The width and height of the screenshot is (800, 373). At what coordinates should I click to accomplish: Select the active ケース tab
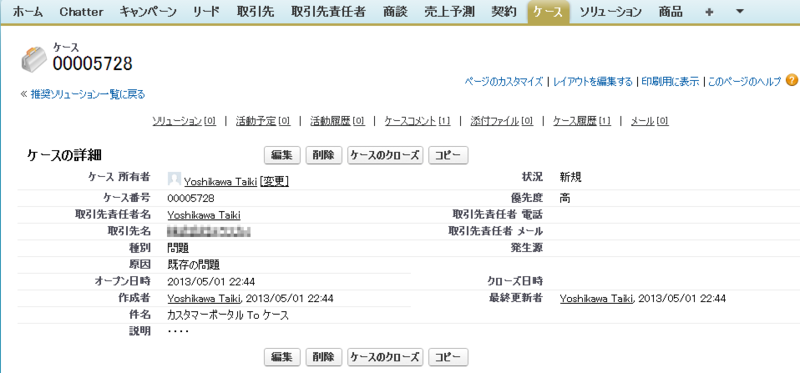click(548, 12)
